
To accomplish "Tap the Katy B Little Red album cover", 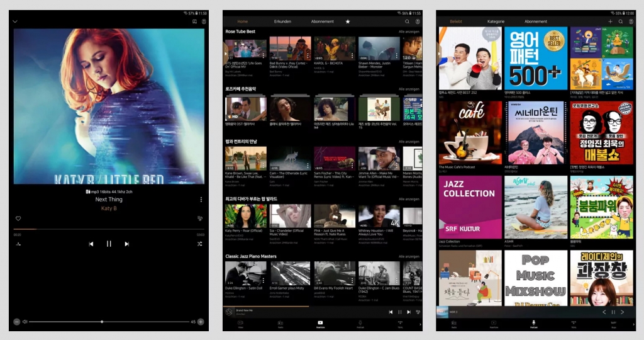I will click(109, 106).
